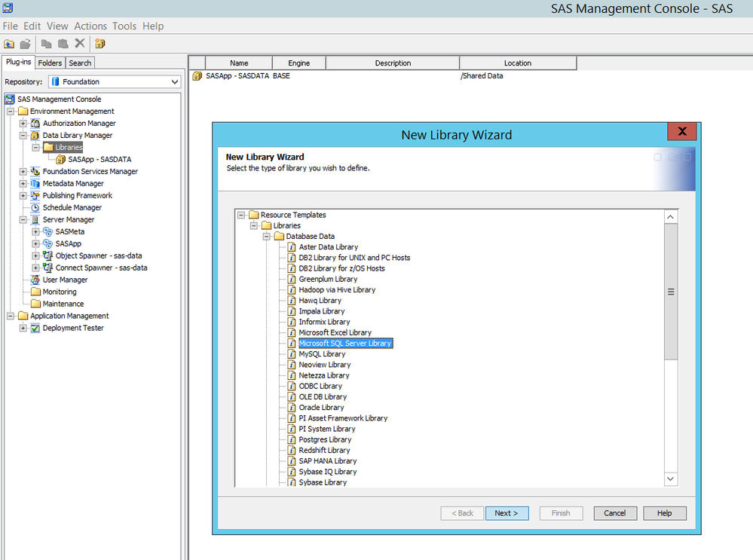The height and width of the screenshot is (560, 753).
Task: Select Postgres Library template
Action: click(325, 439)
